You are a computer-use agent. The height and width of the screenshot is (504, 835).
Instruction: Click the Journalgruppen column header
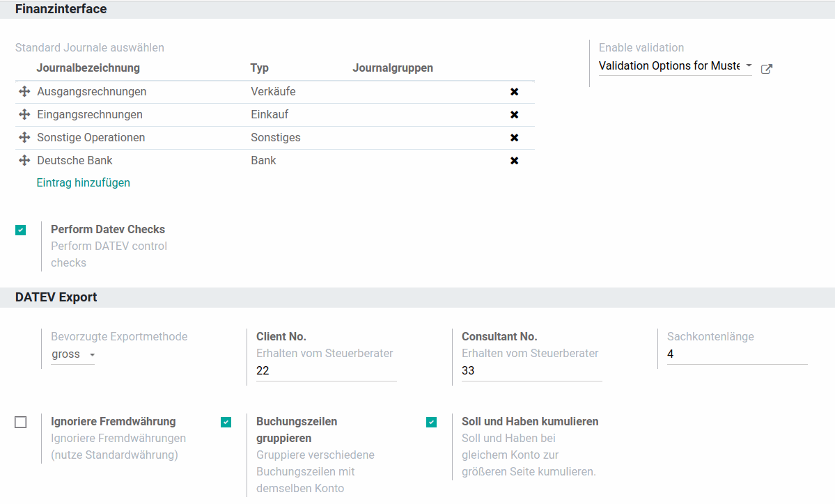(393, 68)
